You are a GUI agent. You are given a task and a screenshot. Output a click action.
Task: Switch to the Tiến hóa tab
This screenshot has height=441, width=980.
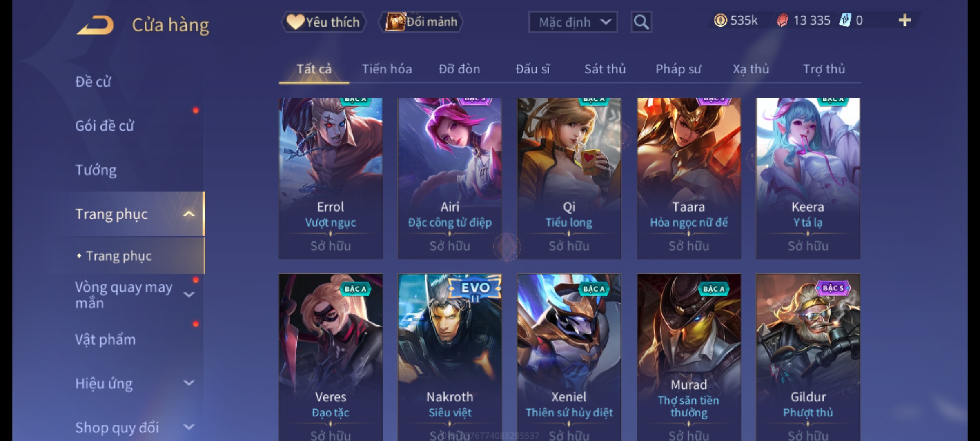[x=387, y=69]
